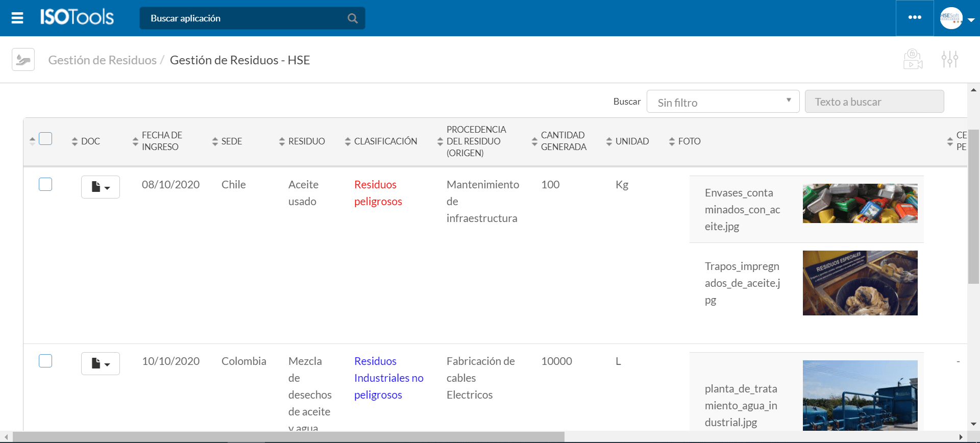
Task: Sort by Fecha de Ingreso column
Action: point(135,141)
